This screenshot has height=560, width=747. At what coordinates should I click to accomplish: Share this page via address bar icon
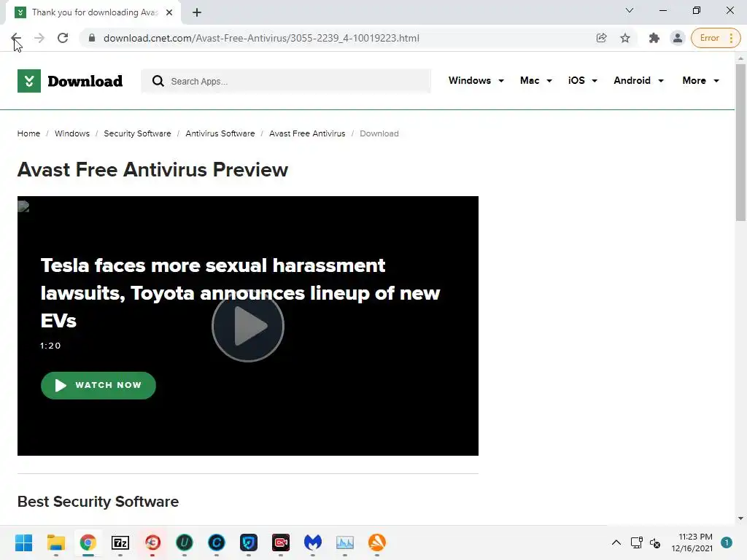pyautogui.click(x=601, y=38)
